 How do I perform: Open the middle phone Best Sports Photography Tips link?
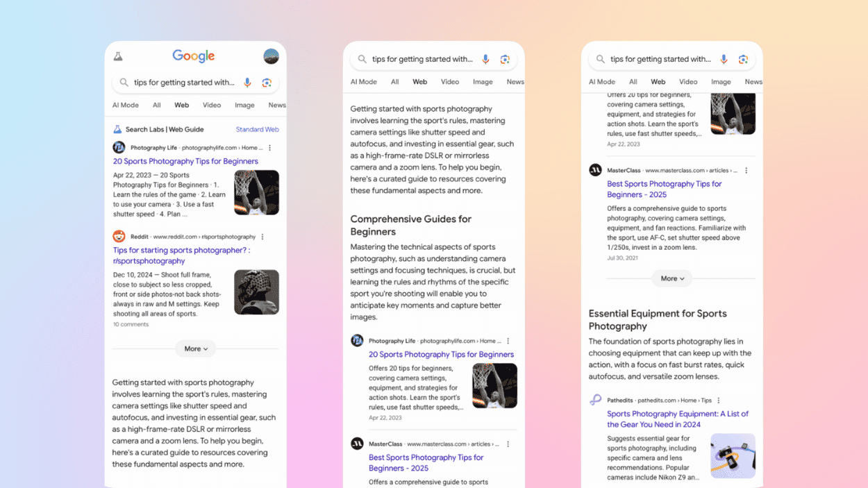point(426,463)
